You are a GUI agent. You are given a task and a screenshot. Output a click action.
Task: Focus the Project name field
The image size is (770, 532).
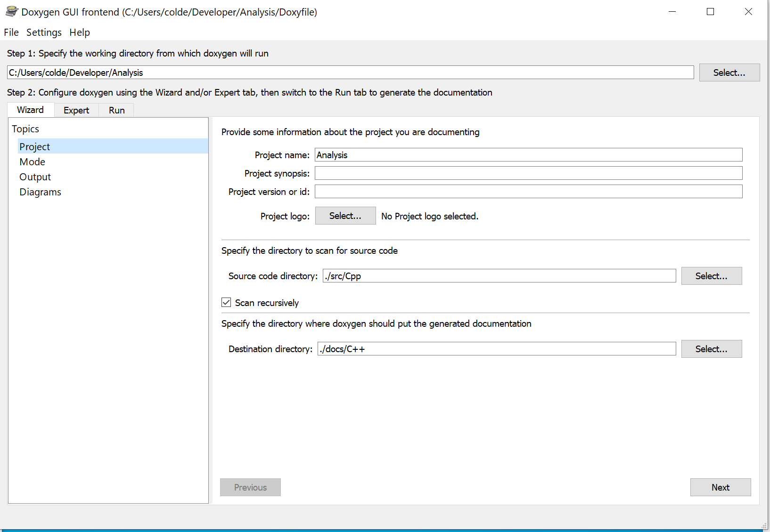click(x=529, y=155)
